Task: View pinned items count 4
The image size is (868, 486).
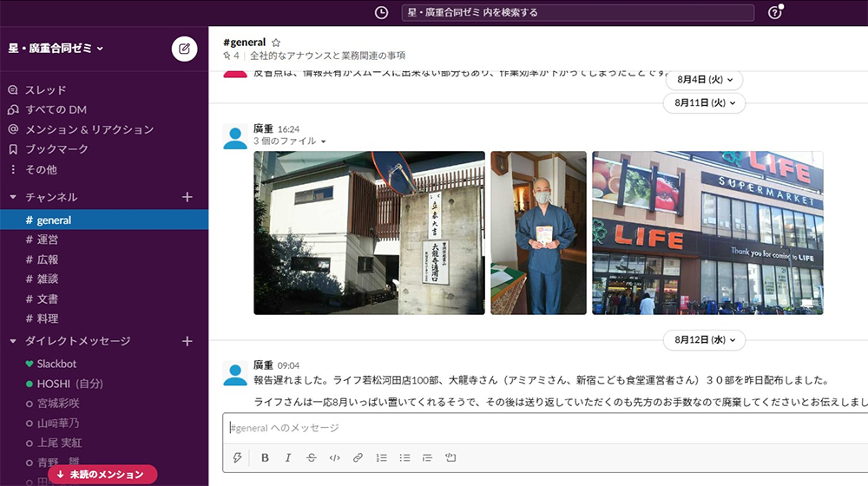Action: [x=232, y=56]
